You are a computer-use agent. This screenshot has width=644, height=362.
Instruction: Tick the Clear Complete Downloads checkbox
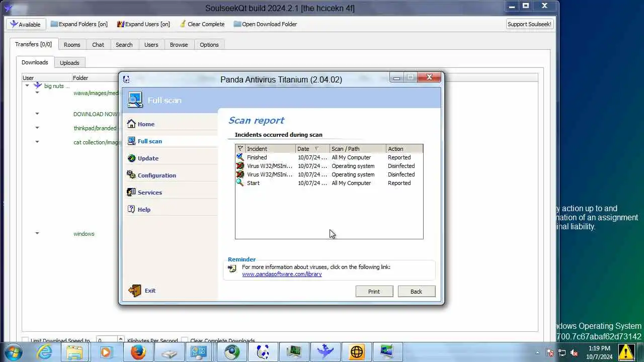(x=185, y=341)
